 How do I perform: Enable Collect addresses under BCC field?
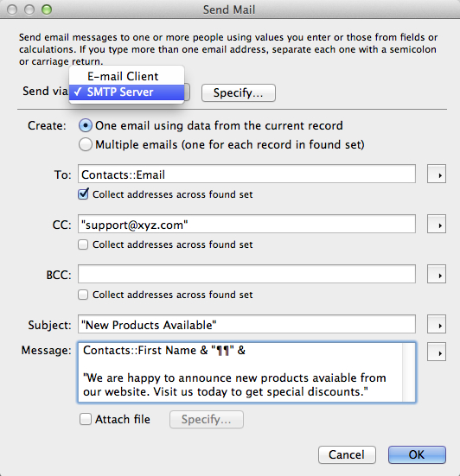click(x=83, y=295)
